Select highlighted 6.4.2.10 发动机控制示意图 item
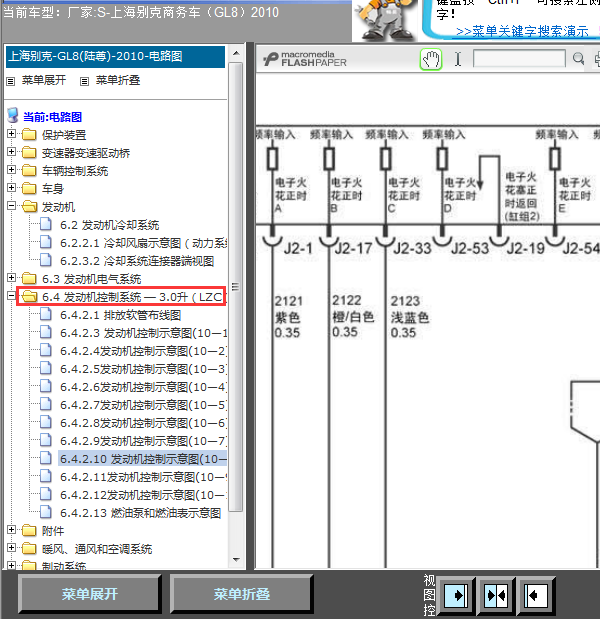 point(143,459)
